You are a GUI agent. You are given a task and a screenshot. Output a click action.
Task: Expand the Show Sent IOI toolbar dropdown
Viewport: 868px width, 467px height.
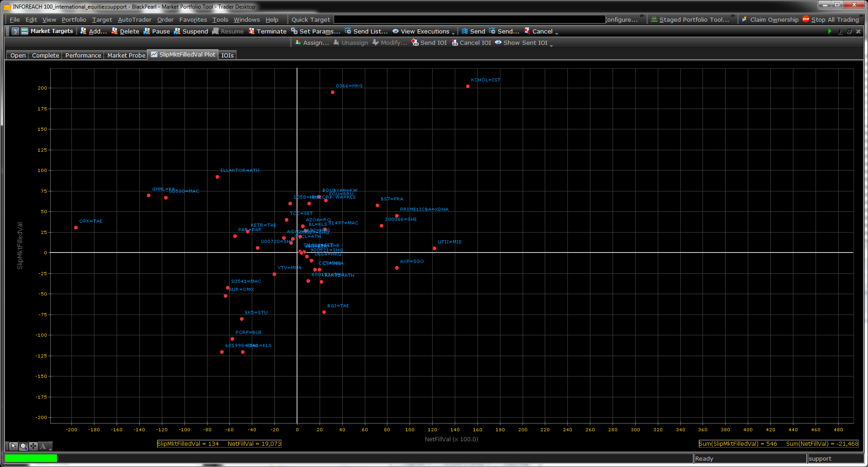(551, 44)
